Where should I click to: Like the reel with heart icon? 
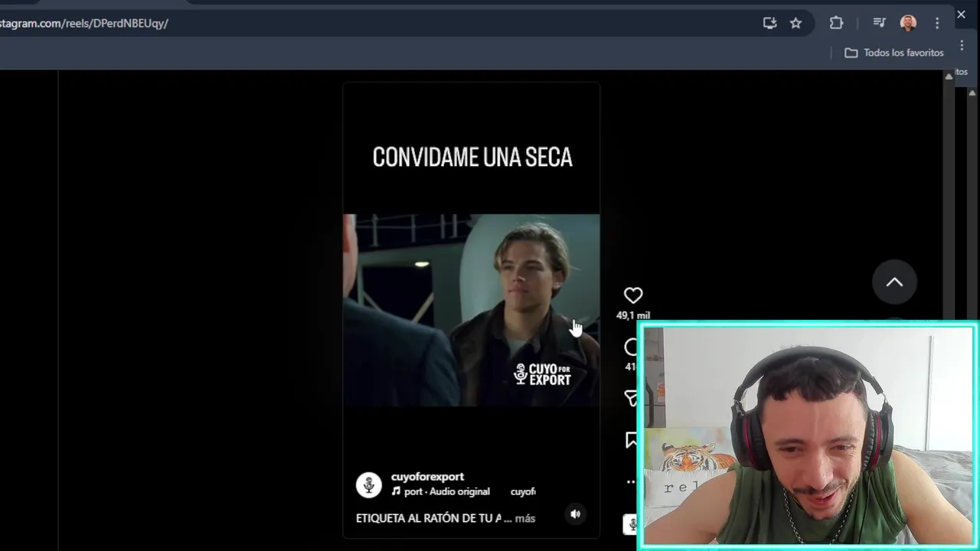click(633, 295)
